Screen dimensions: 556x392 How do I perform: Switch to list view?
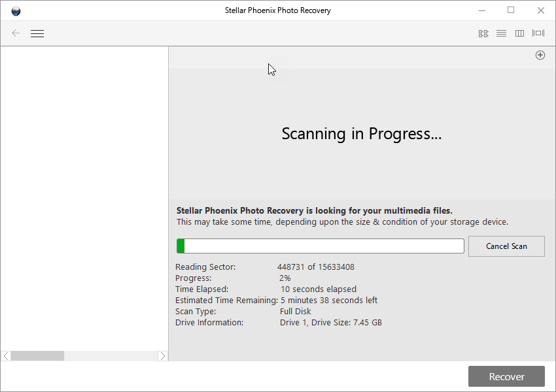pos(502,33)
